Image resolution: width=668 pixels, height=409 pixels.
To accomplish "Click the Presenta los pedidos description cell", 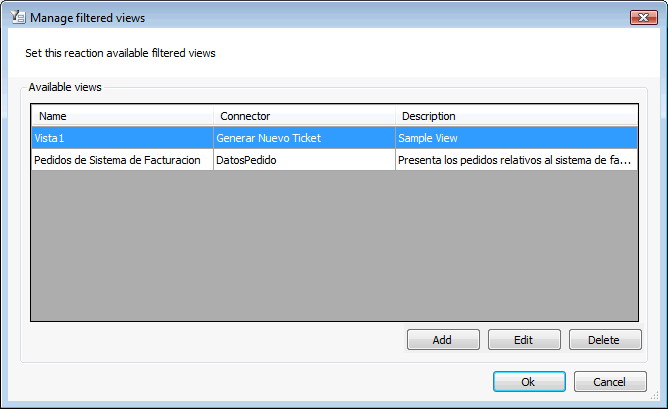I will 516,160.
